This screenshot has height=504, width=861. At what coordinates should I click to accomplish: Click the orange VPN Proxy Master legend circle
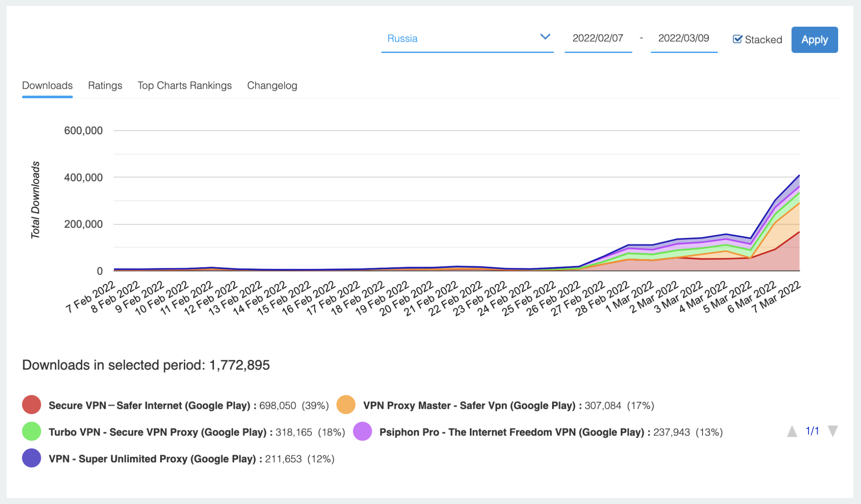(346, 405)
